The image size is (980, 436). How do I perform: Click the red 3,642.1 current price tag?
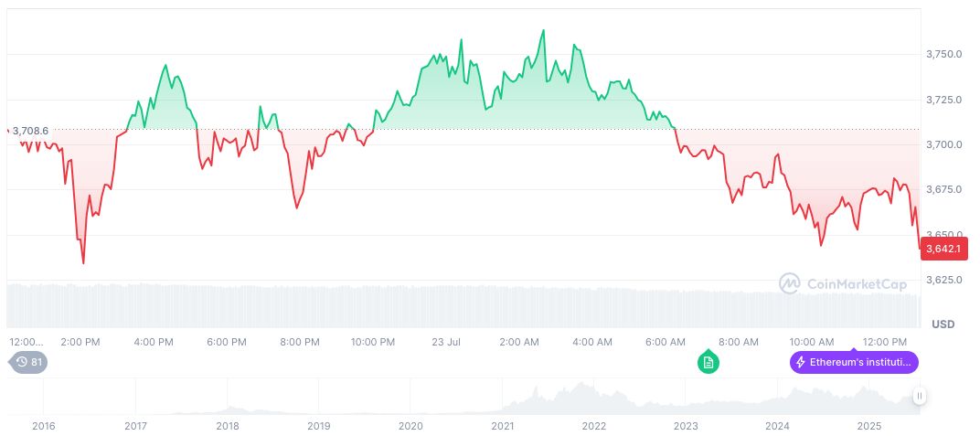point(943,248)
